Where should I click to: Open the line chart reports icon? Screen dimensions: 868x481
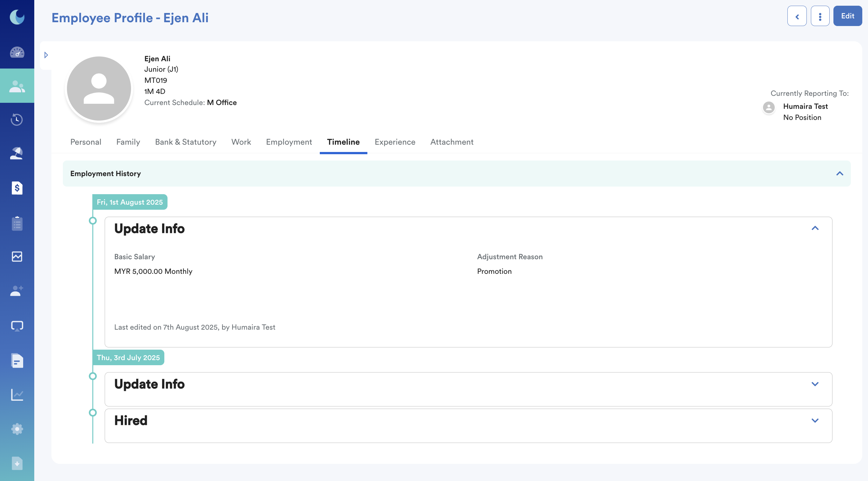tap(17, 394)
